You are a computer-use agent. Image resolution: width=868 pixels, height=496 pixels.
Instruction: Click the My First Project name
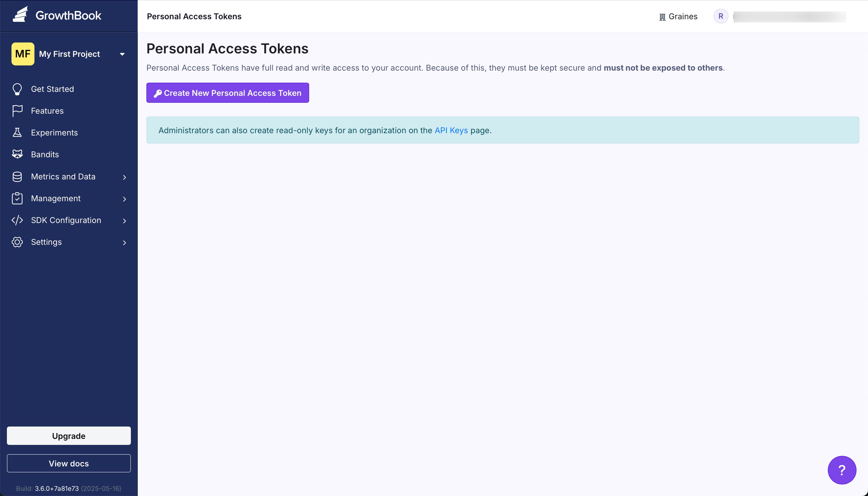(69, 54)
